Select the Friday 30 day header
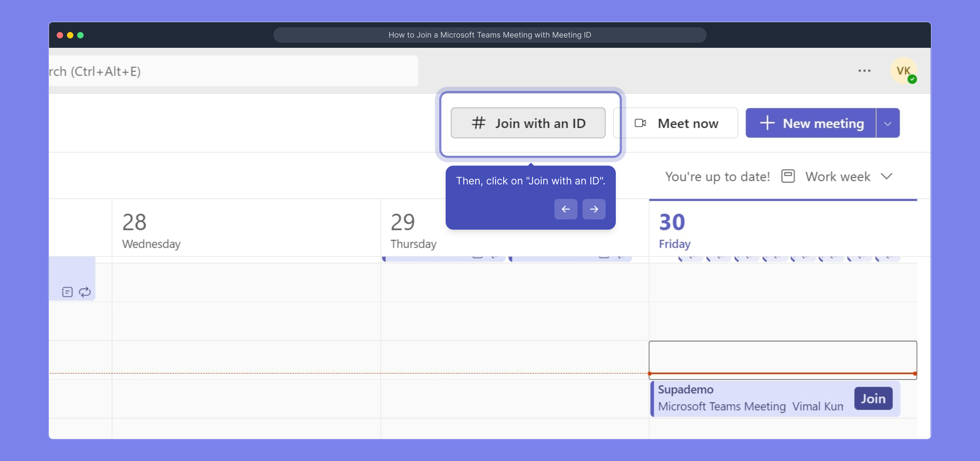The height and width of the screenshot is (461, 980). [674, 230]
